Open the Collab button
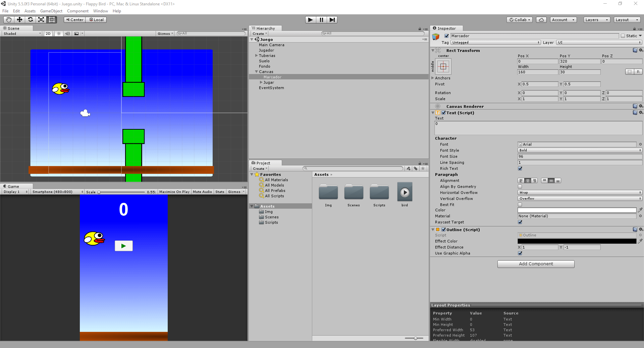The width and height of the screenshot is (644, 348). point(520,20)
